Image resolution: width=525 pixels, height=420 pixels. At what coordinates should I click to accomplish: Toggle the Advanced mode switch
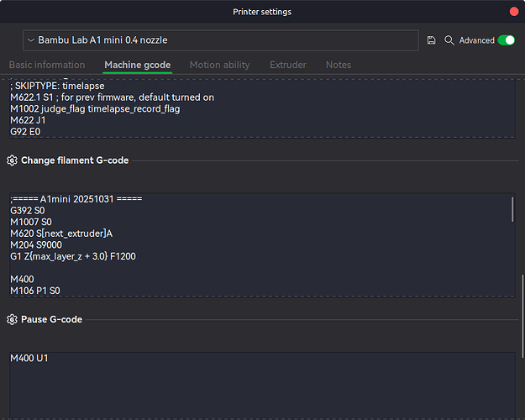pyautogui.click(x=506, y=40)
